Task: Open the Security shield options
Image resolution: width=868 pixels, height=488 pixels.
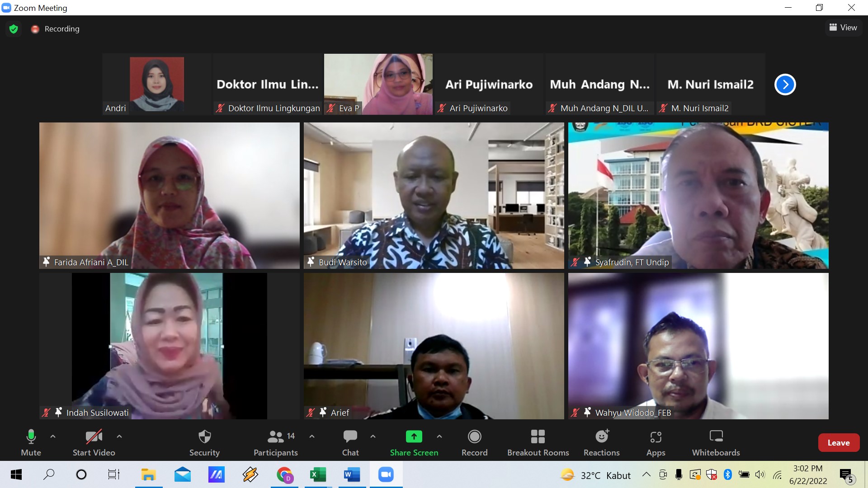Action: (x=204, y=442)
